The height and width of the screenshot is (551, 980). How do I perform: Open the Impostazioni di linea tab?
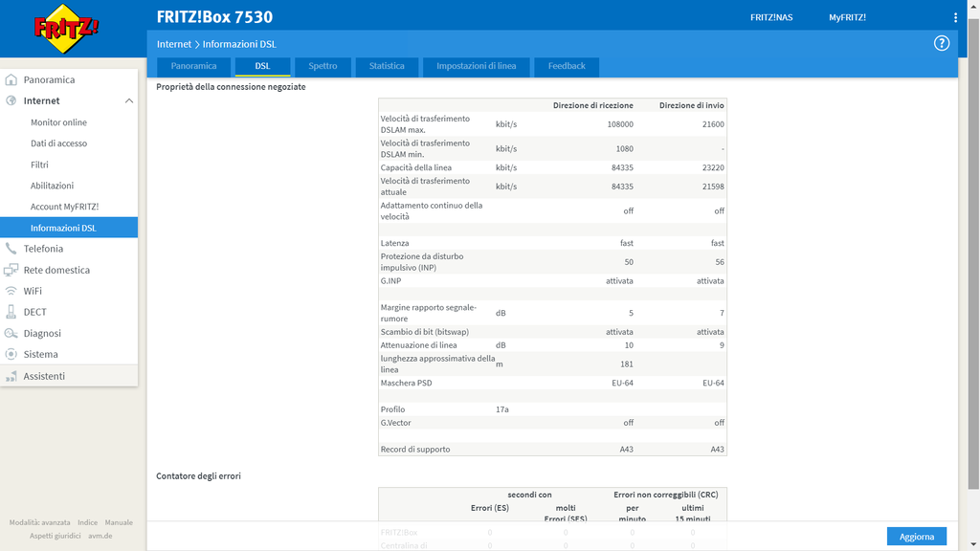(x=476, y=66)
